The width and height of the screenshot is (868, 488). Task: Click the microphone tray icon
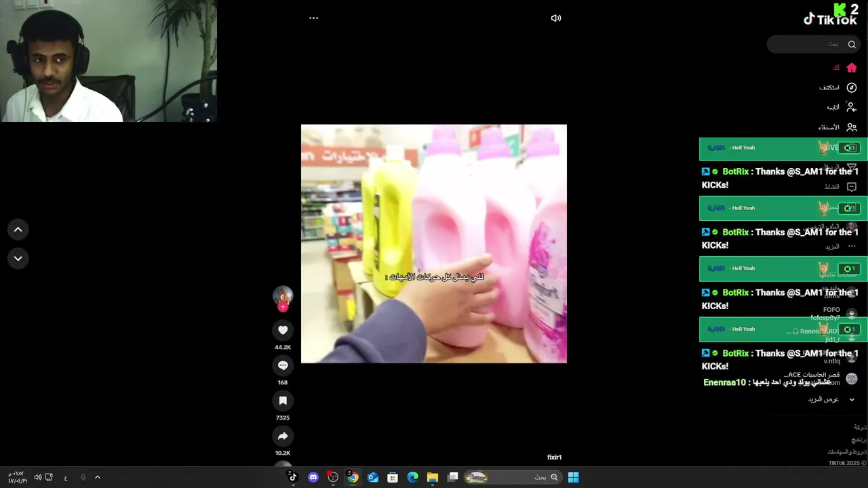coord(83,477)
